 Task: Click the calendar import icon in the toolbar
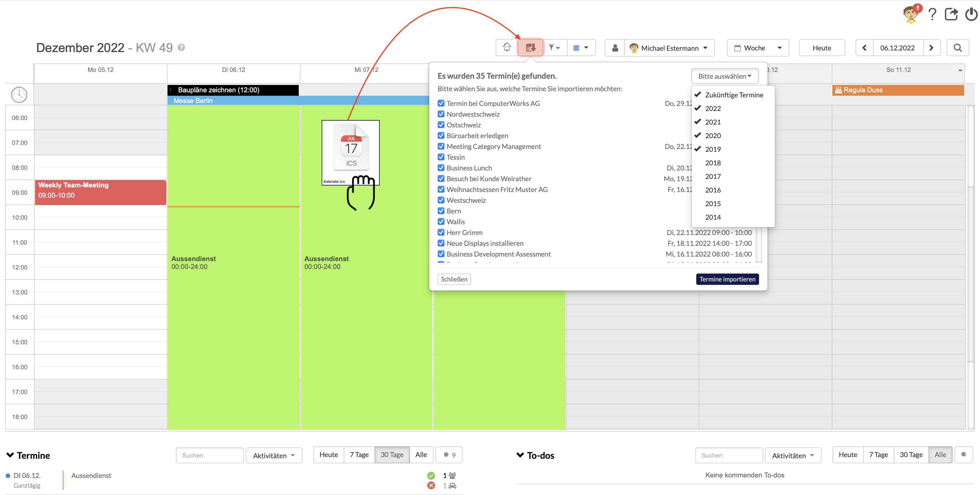530,48
